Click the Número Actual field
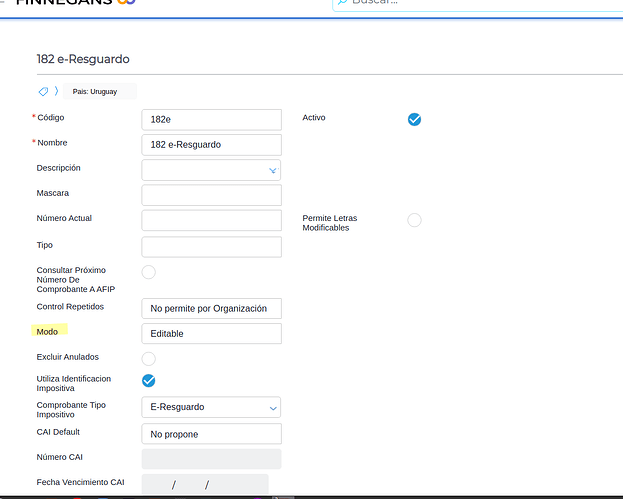 (211, 220)
